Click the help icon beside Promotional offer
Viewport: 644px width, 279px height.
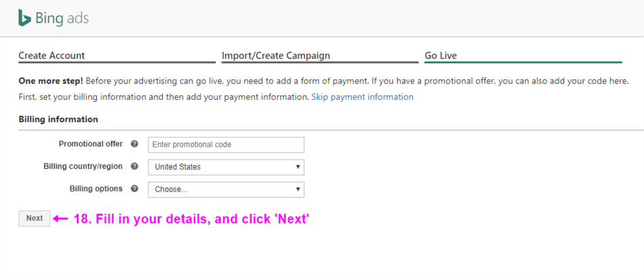(134, 144)
